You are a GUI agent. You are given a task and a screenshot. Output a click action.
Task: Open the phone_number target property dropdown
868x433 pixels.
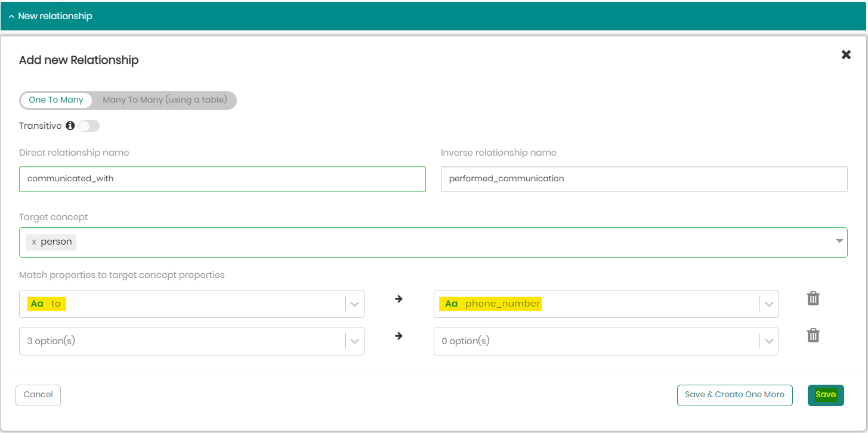768,304
